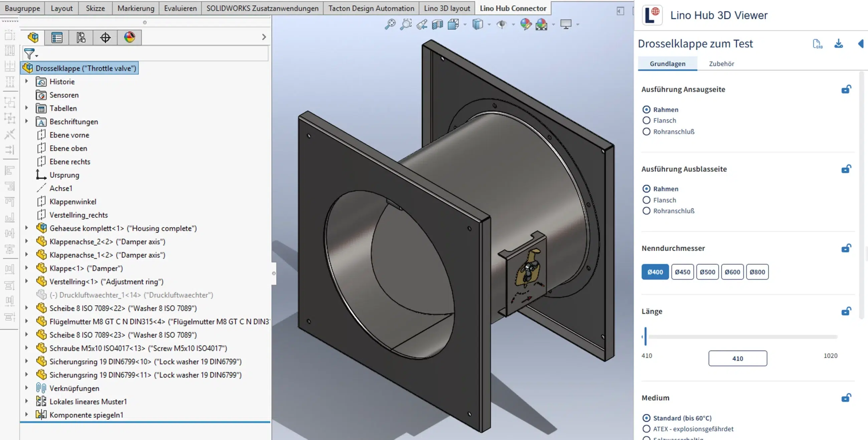Viewport: 868px width, 440px height.
Task: Expand the Tabellen tree node
Action: coord(26,108)
